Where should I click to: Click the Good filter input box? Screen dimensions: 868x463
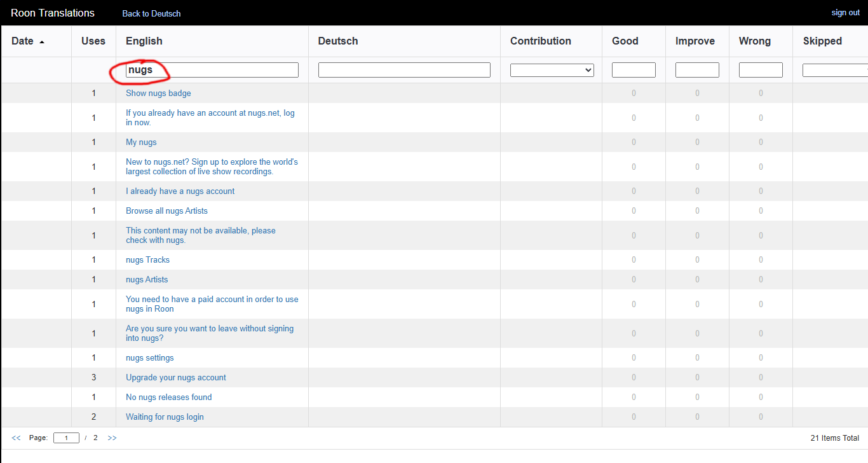tap(634, 70)
